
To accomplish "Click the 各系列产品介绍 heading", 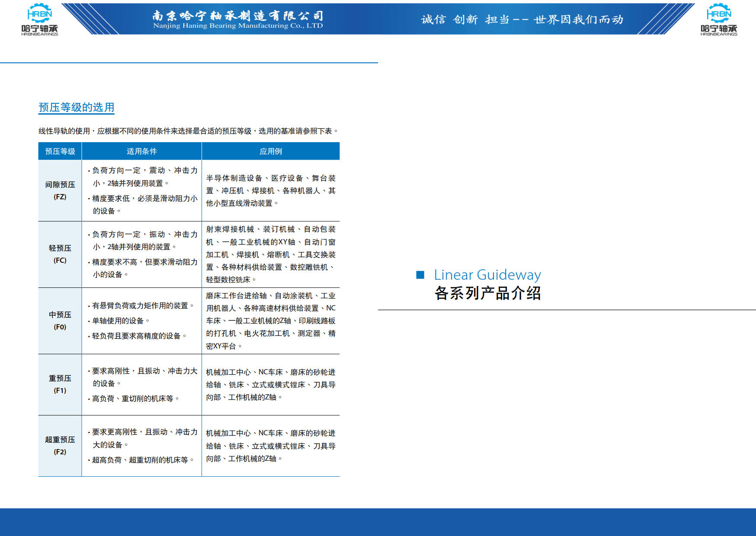I will (488, 293).
